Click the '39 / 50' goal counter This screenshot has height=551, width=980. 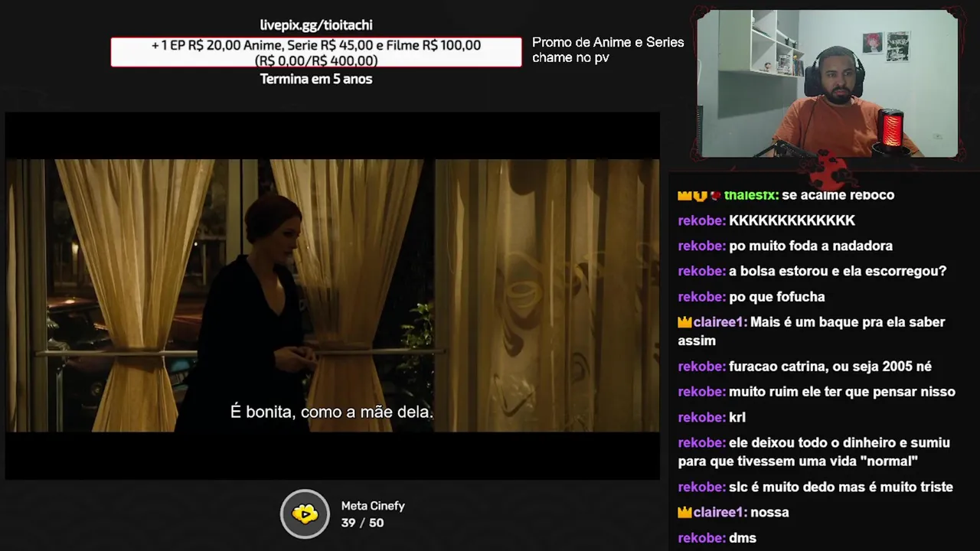[362, 523]
